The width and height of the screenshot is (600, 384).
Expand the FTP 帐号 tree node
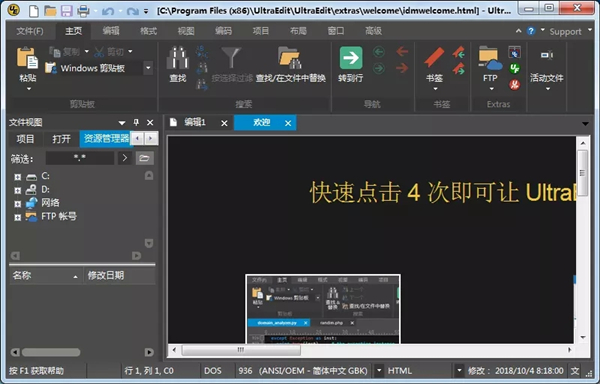pyautogui.click(x=18, y=217)
